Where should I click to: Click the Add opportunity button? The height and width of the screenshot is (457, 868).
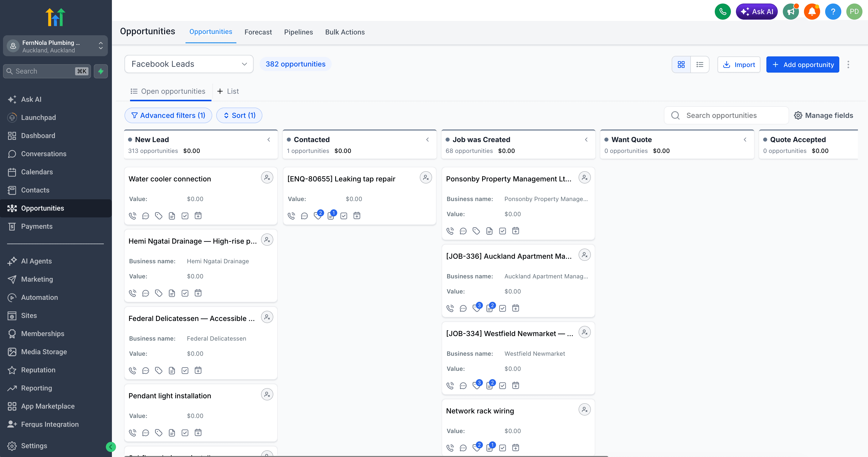(803, 65)
